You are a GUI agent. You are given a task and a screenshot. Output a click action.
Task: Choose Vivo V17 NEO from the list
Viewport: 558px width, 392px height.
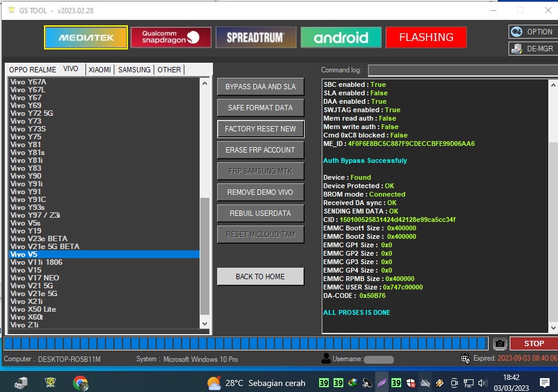point(104,277)
